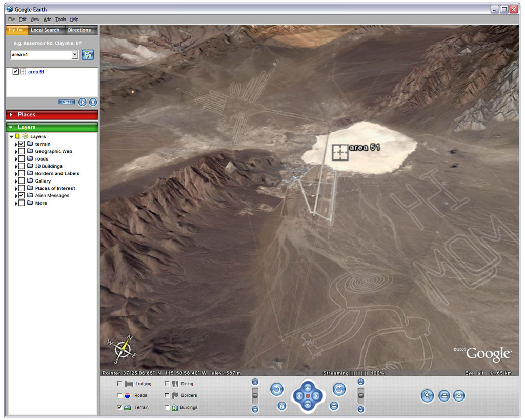Click the Terrain mountain icon in the bottom panel
Image resolution: width=525 pixels, height=420 pixels.
pyautogui.click(x=127, y=407)
